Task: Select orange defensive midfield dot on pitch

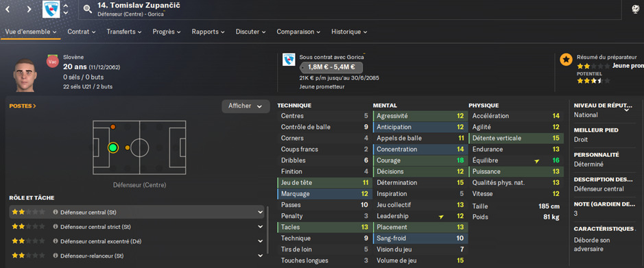Action: 128,147
